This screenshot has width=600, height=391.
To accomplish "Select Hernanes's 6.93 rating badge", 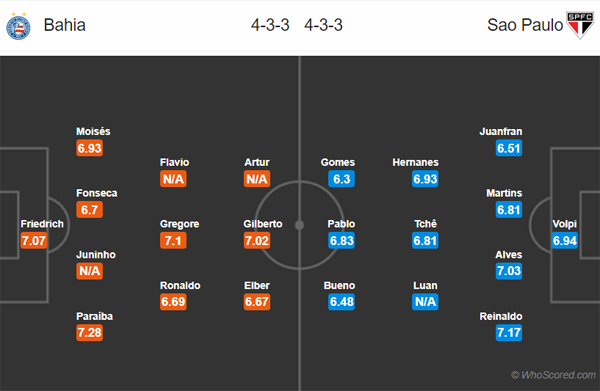I will tap(425, 179).
